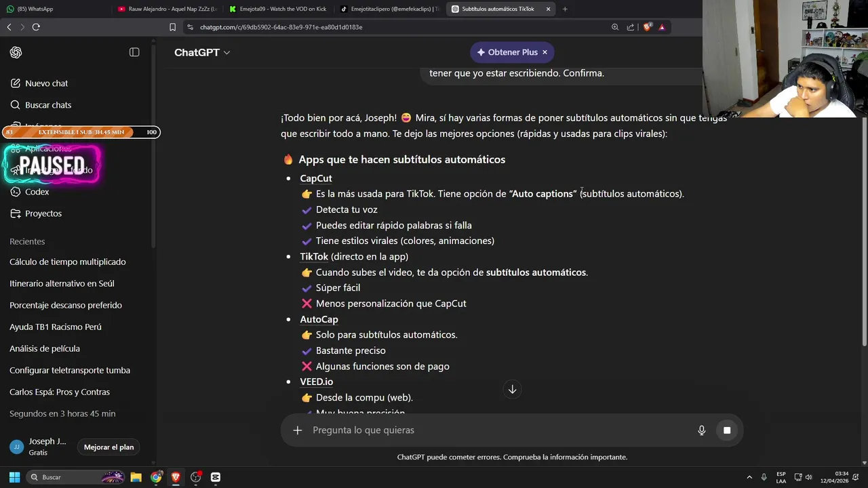Go back with the browser back arrow
Image resolution: width=868 pixels, height=488 pixels.
point(9,27)
